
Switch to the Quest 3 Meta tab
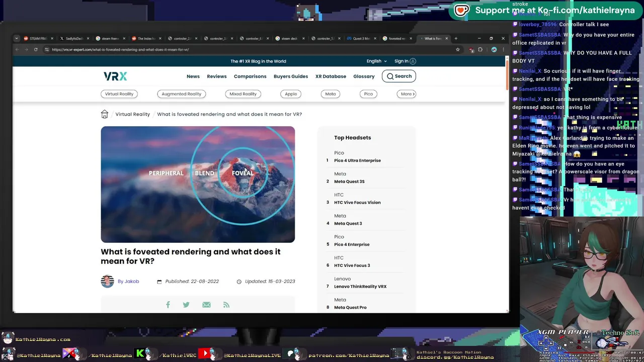(x=361, y=39)
